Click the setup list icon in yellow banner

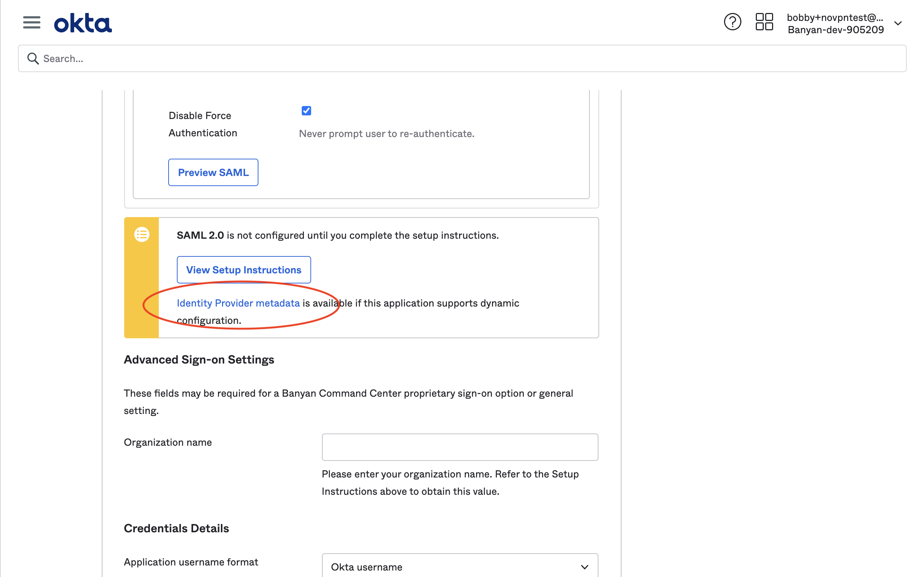[141, 234]
